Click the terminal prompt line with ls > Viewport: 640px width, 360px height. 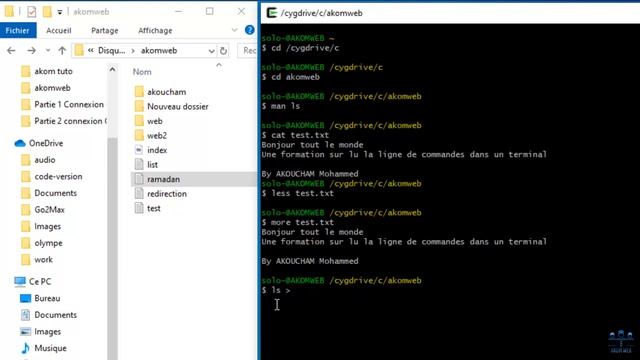[x=276, y=290]
